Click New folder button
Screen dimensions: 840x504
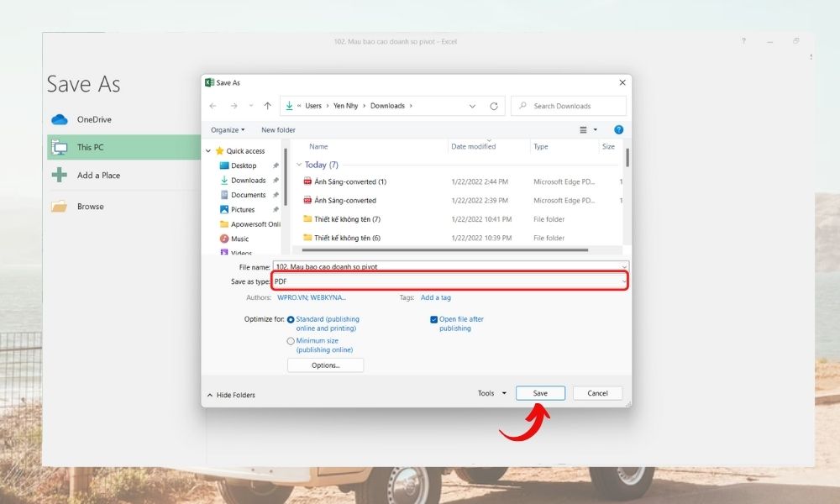278,129
